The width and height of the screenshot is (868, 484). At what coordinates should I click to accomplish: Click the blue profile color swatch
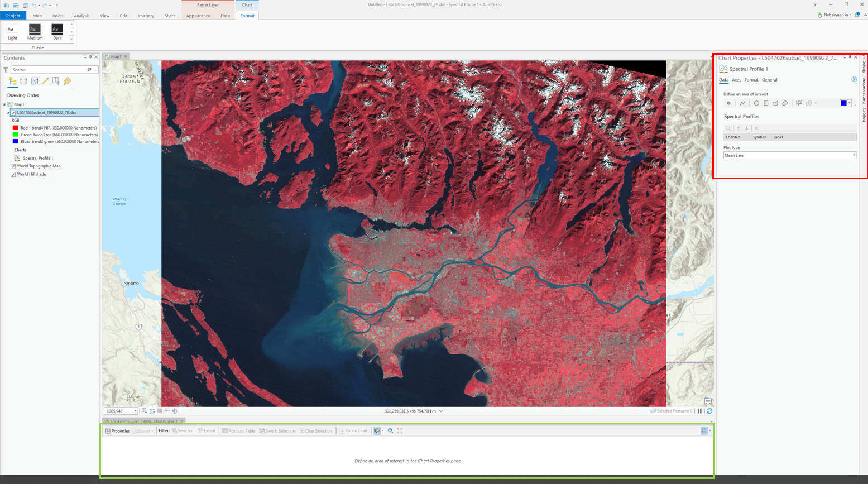843,103
